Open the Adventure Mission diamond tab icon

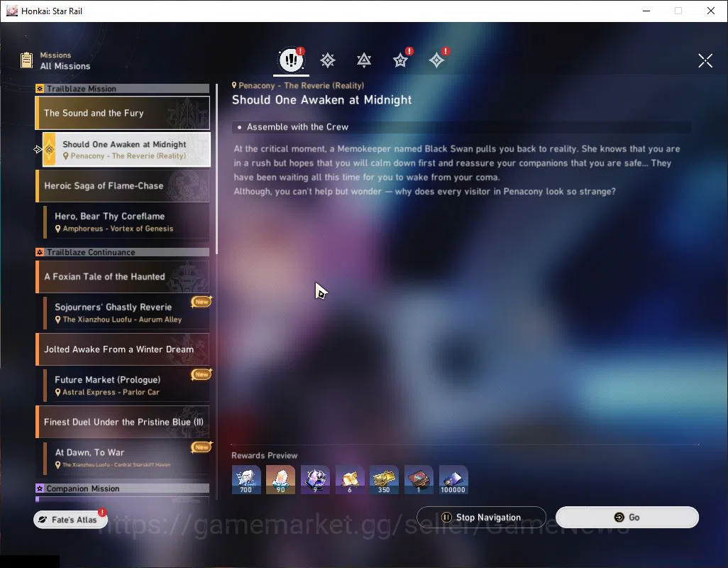click(x=436, y=60)
